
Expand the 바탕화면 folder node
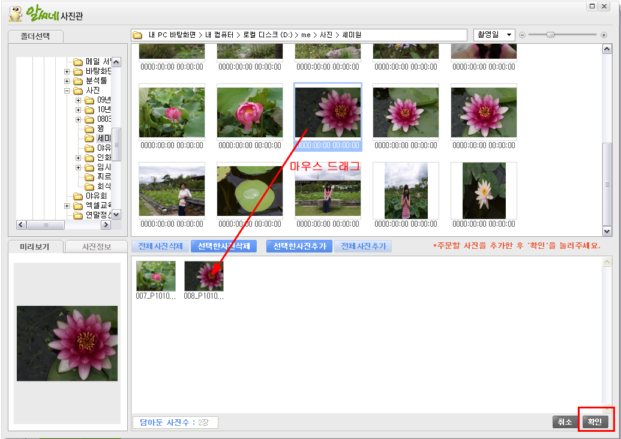click(66, 71)
